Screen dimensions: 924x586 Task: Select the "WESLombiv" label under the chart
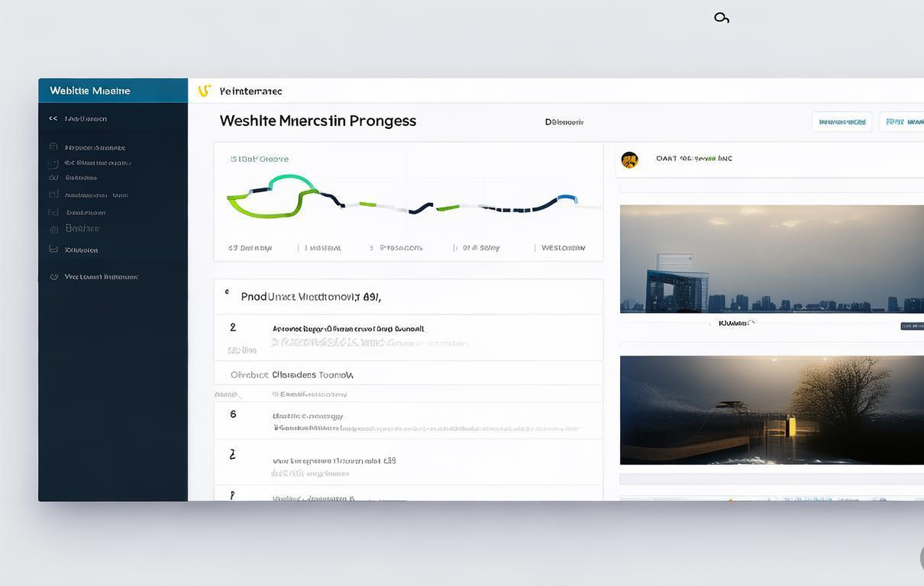click(x=564, y=247)
